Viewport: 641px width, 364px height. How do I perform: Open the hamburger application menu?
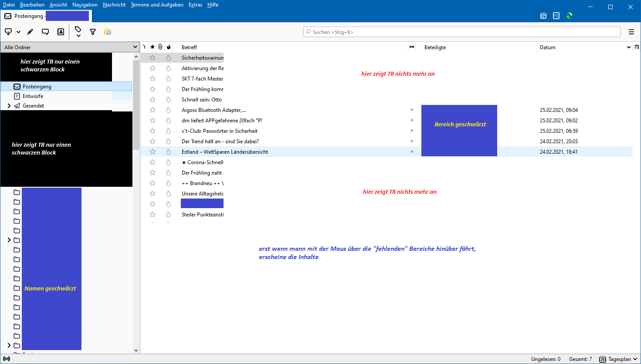point(631,32)
